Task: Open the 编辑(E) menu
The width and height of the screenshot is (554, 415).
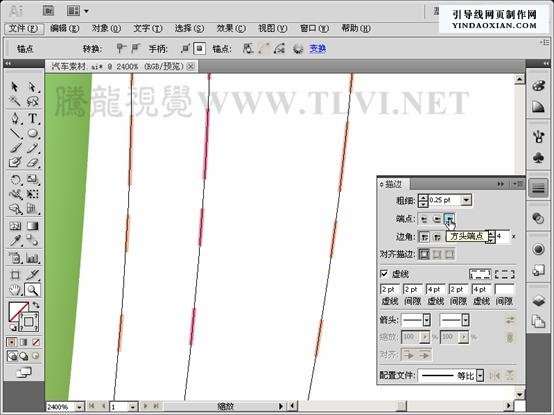Action: pos(65,29)
